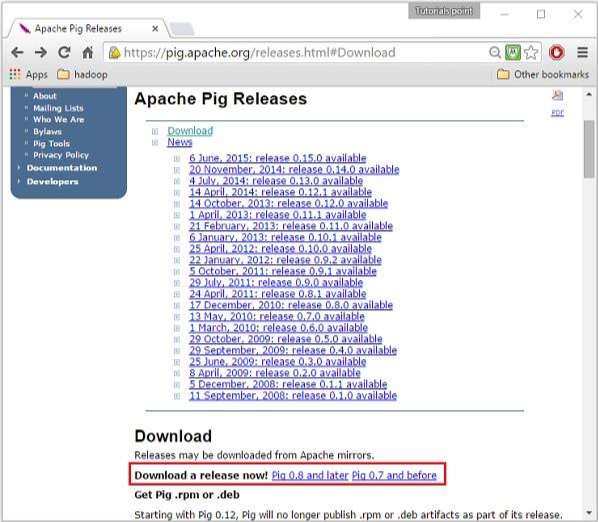This screenshot has width=598, height=522.
Task: Click the expander box beside 0.1.0 release
Action: (177, 396)
